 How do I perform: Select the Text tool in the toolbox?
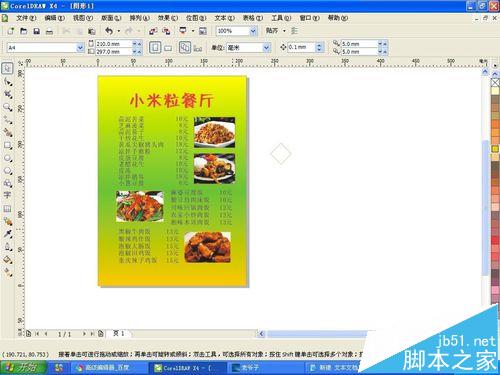(8, 195)
